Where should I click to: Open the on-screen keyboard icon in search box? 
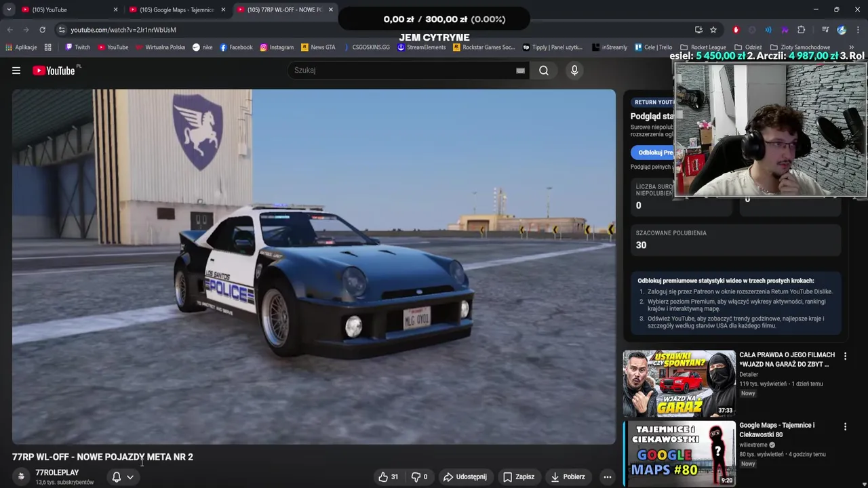[x=520, y=70]
